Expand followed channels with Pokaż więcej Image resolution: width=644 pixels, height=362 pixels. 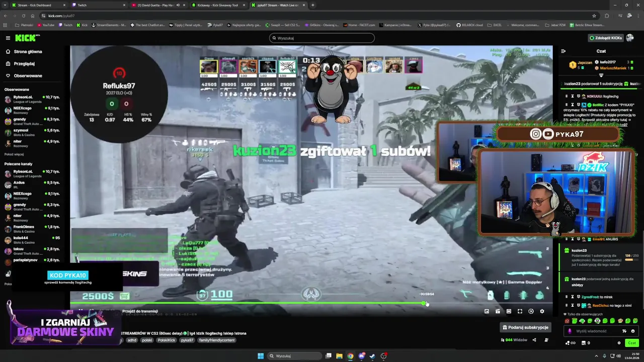click(x=14, y=154)
